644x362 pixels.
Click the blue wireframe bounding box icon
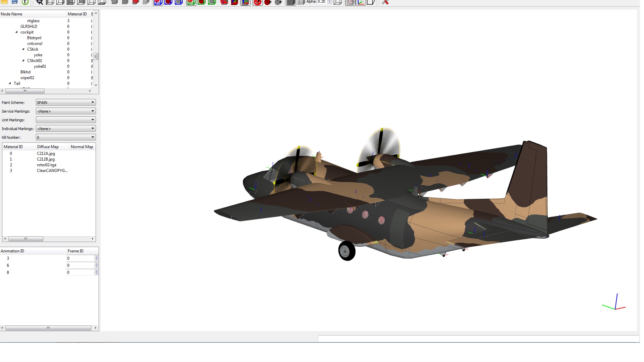click(158, 2)
